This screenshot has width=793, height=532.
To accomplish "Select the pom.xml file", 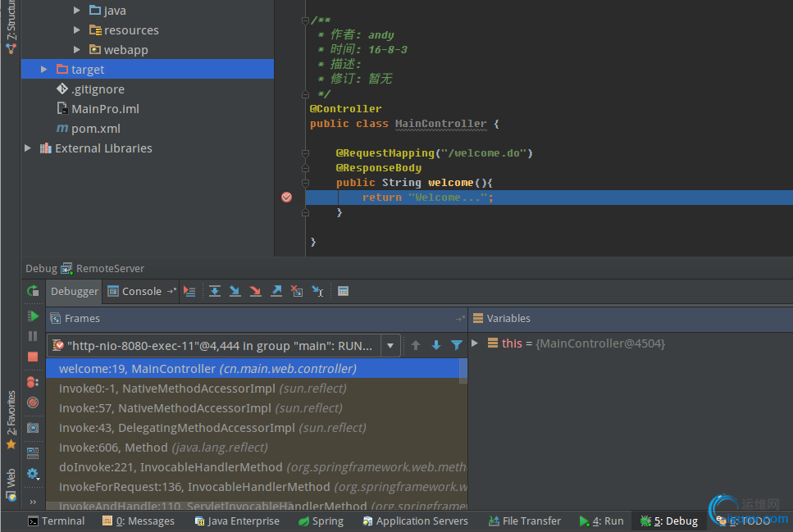I will pyautogui.click(x=89, y=129).
